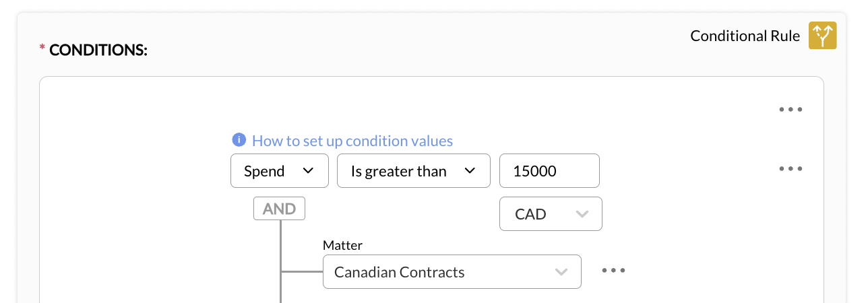This screenshot has width=868, height=303.
Task: Open three-dot menu beside Canadian Contracts
Action: coord(613,271)
